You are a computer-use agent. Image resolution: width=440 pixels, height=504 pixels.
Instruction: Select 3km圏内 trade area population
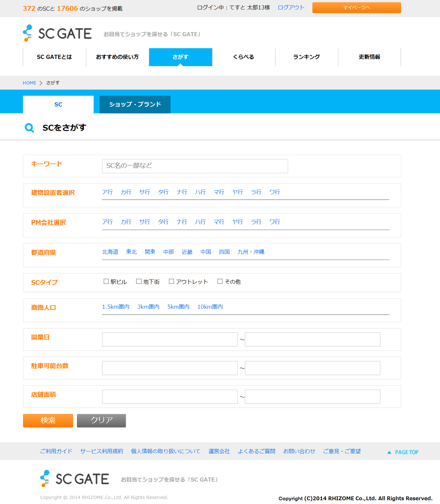click(148, 306)
